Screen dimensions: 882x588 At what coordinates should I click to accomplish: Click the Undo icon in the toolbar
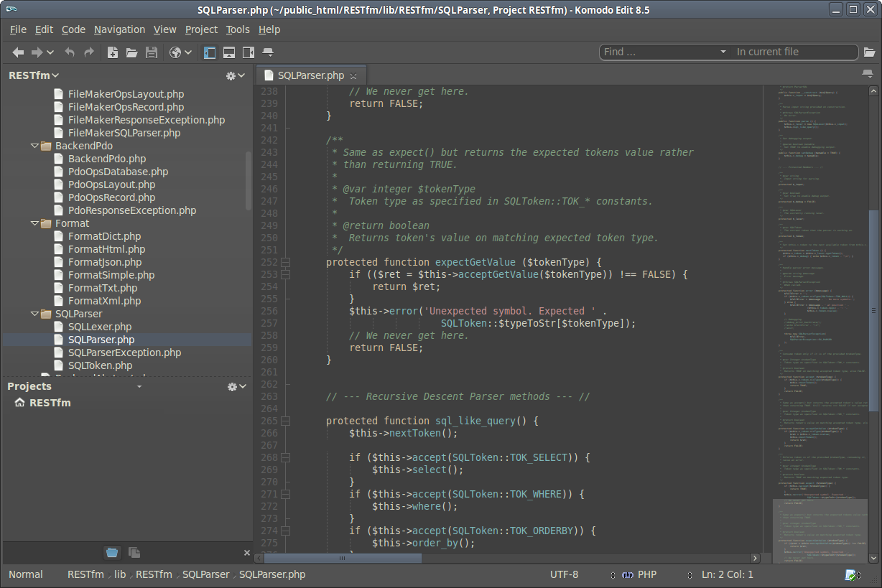click(x=70, y=52)
